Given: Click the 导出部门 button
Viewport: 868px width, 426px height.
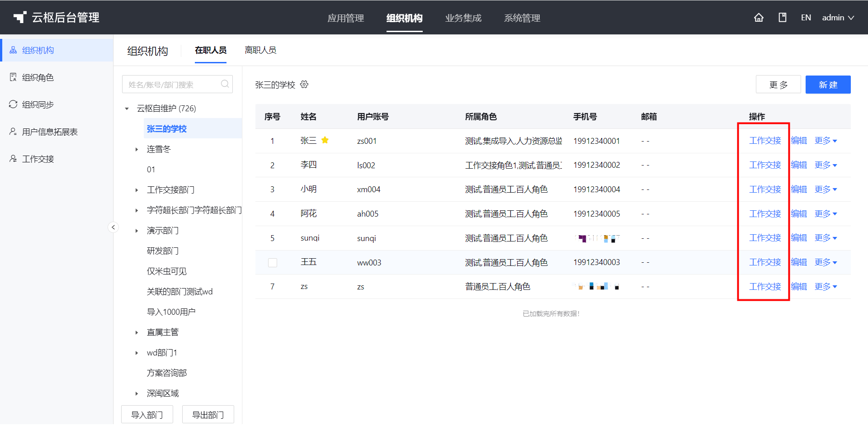Looking at the screenshot, I should pyautogui.click(x=208, y=415).
